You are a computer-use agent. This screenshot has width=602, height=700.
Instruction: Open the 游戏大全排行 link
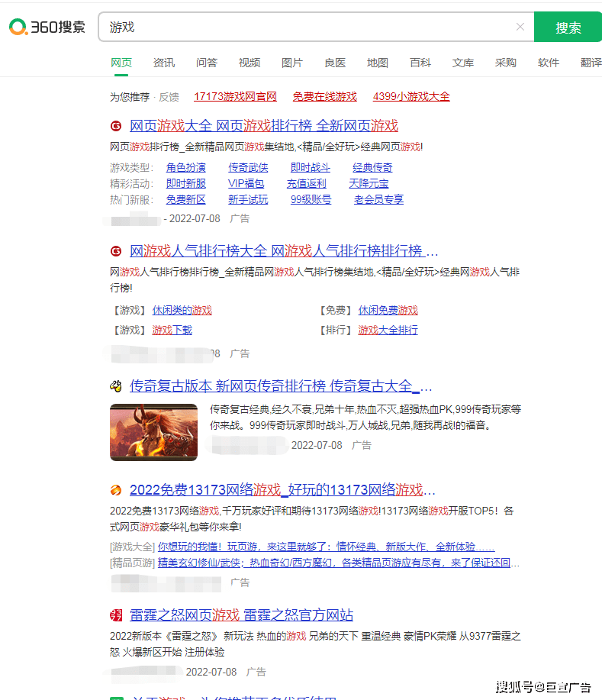(388, 331)
